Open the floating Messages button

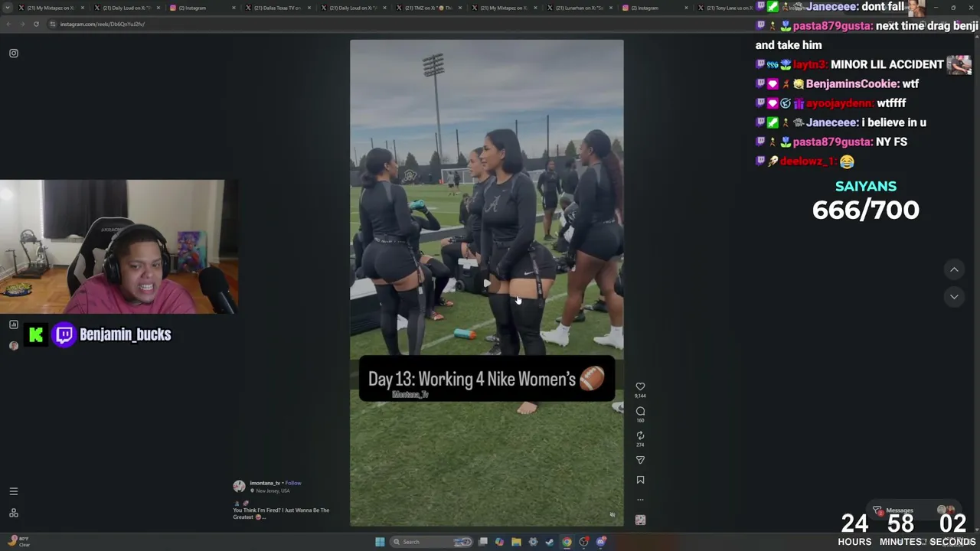click(x=915, y=510)
